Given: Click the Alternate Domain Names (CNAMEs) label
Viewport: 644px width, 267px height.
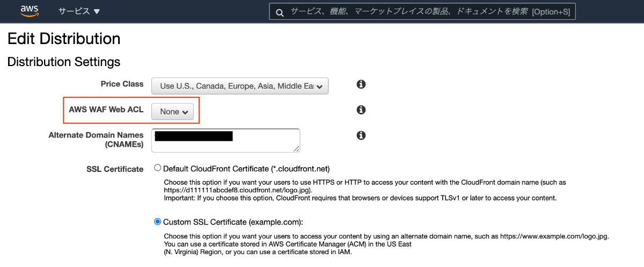Looking at the screenshot, I should pos(96,140).
